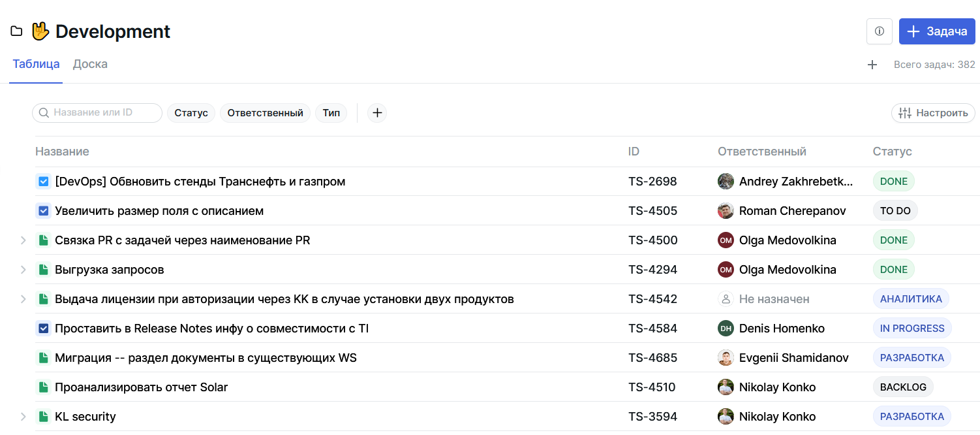
Task: Click checkbox icon for Увеличить размер поля task
Action: [44, 211]
